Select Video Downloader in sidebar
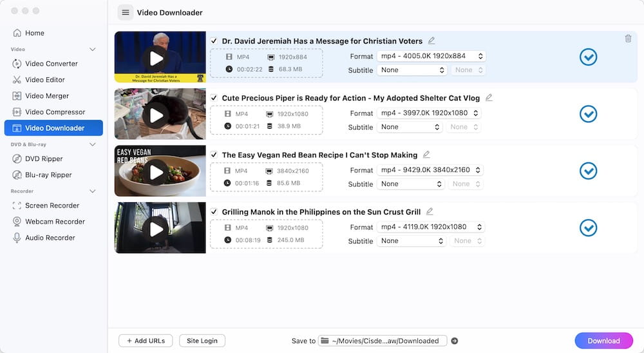 (53, 128)
